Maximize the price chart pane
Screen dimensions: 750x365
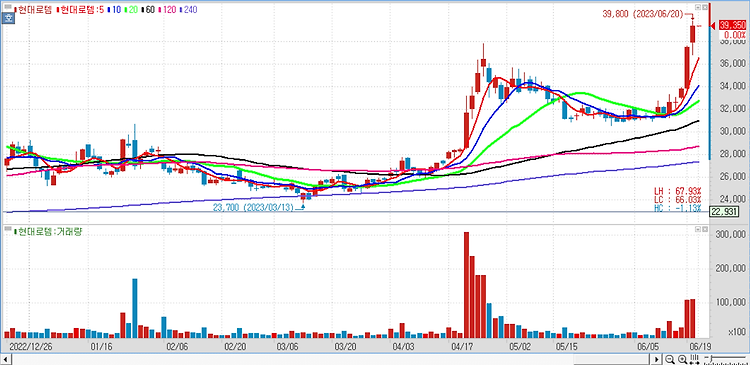click(x=704, y=7)
